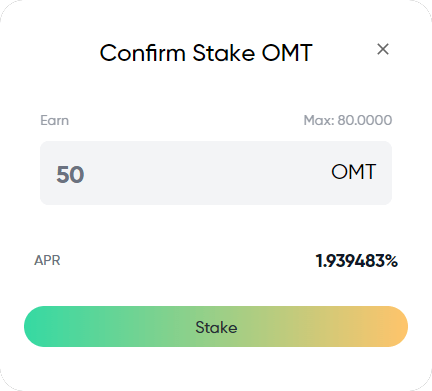Click the Confirm Stake OMT title
The height and width of the screenshot is (391, 432).
[x=206, y=53]
